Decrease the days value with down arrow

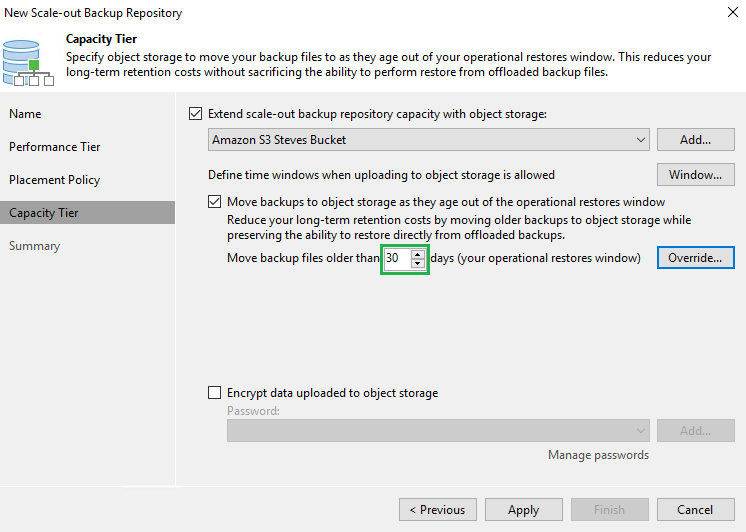pyautogui.click(x=418, y=263)
